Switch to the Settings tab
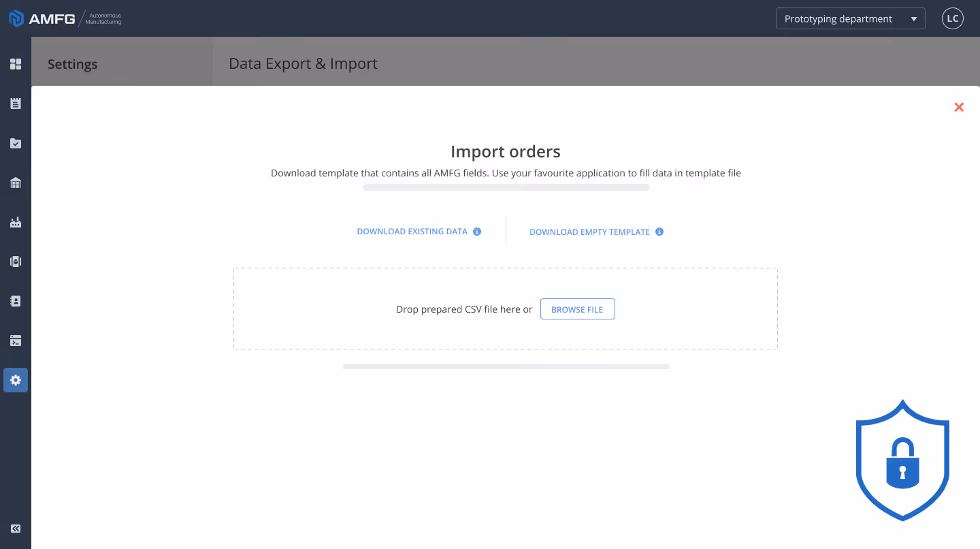This screenshot has height=549, width=980. click(x=72, y=63)
